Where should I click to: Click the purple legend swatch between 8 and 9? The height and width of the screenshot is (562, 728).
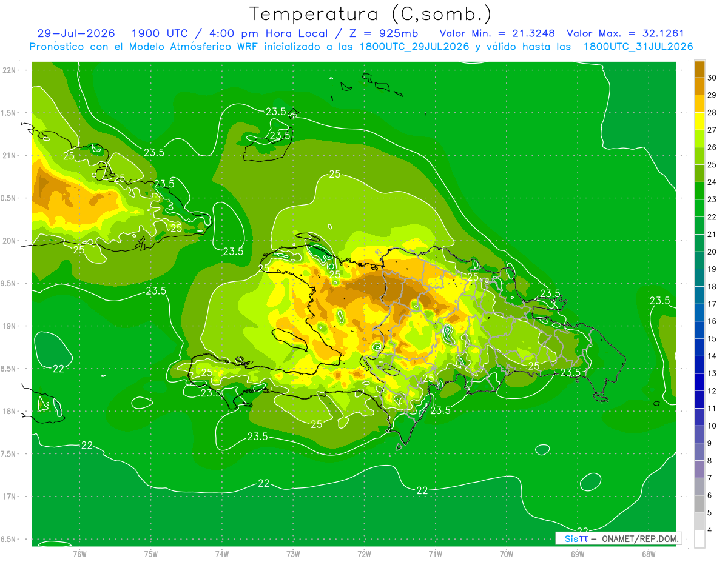(x=699, y=452)
